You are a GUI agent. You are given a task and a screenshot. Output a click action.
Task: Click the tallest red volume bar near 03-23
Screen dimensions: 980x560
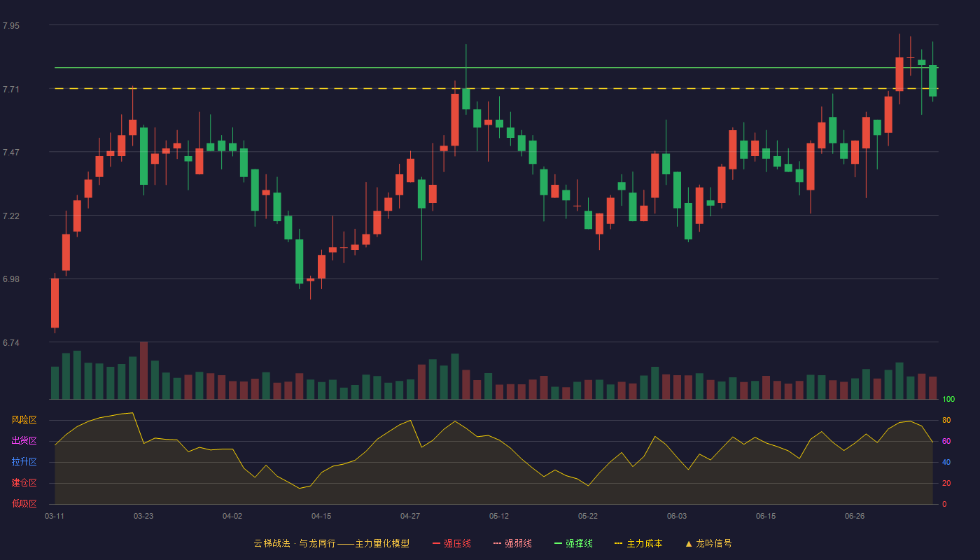143,370
